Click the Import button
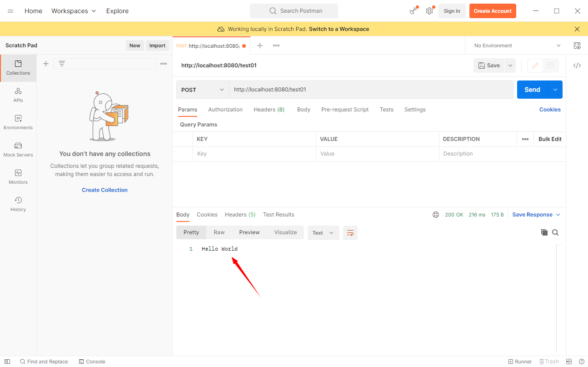Screen dimensions: 588x367 click(x=157, y=45)
